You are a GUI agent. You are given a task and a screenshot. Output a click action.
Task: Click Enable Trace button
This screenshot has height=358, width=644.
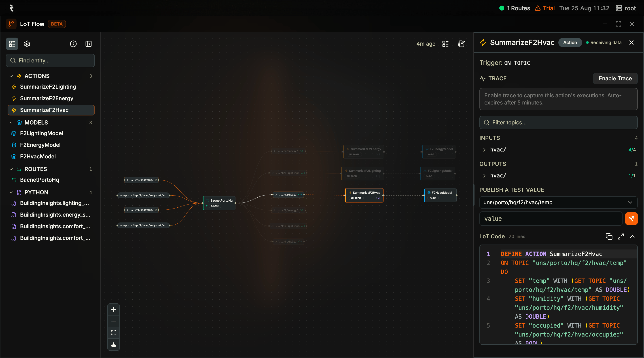tap(615, 79)
